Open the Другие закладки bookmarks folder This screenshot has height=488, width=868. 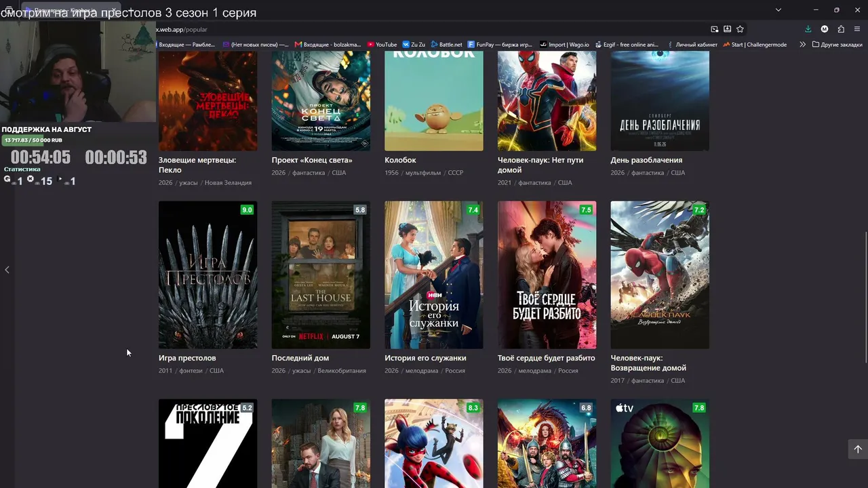click(x=837, y=45)
